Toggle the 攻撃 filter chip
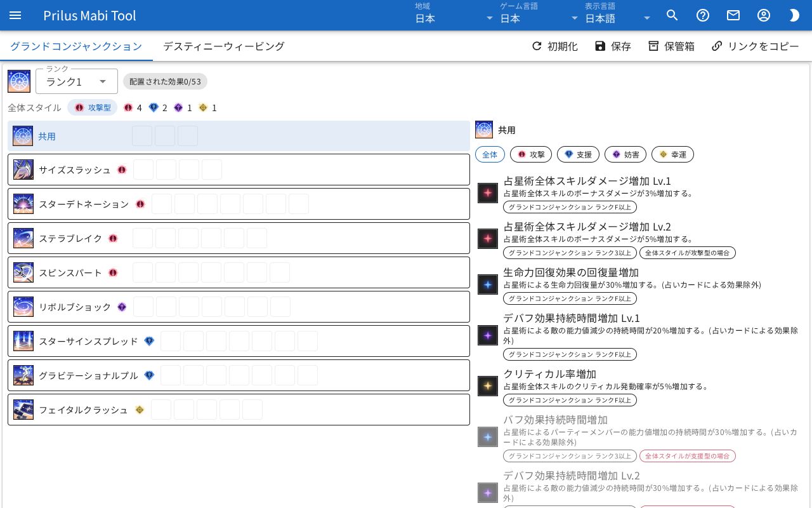 pos(531,154)
